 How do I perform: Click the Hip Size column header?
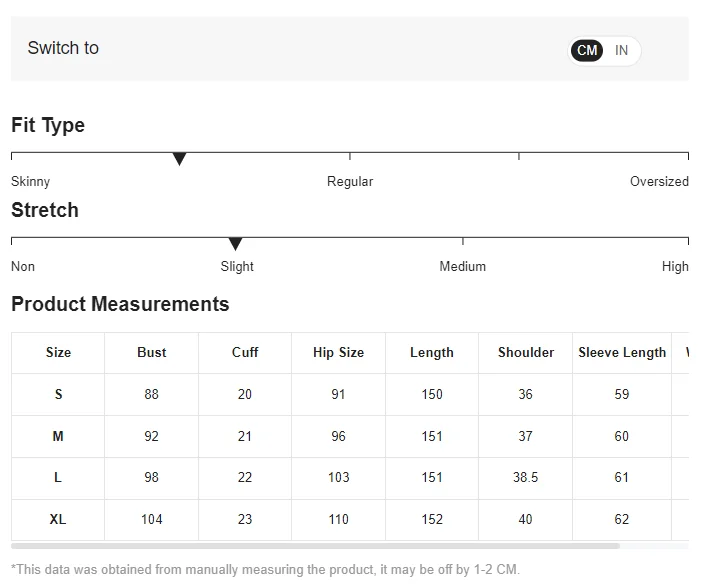click(x=338, y=353)
